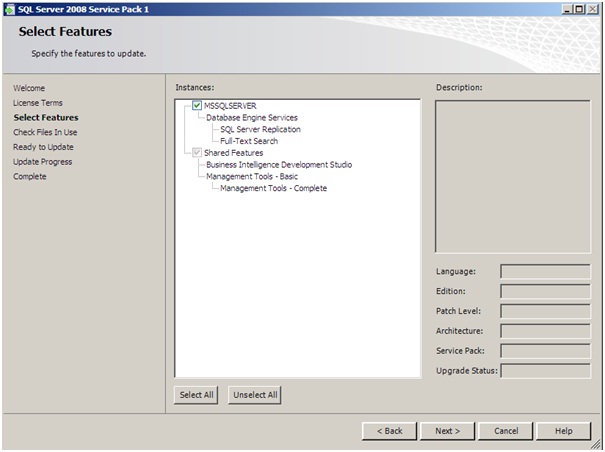
Task: Click the Complete step in sidebar
Action: pos(30,176)
